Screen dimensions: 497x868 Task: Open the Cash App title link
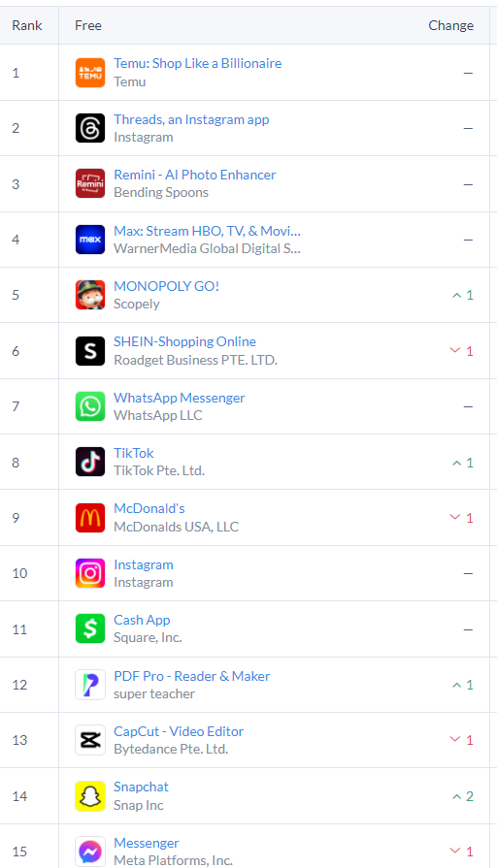142,620
